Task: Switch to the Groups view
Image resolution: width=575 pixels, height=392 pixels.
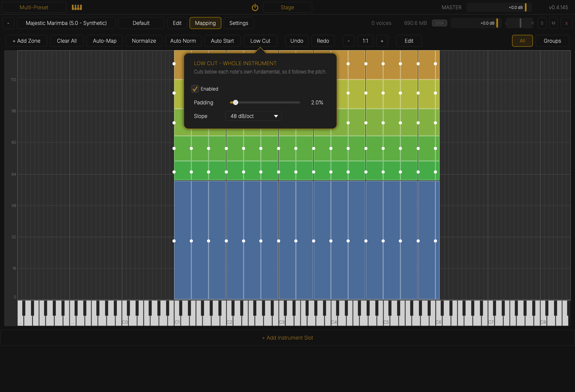Action: (552, 41)
